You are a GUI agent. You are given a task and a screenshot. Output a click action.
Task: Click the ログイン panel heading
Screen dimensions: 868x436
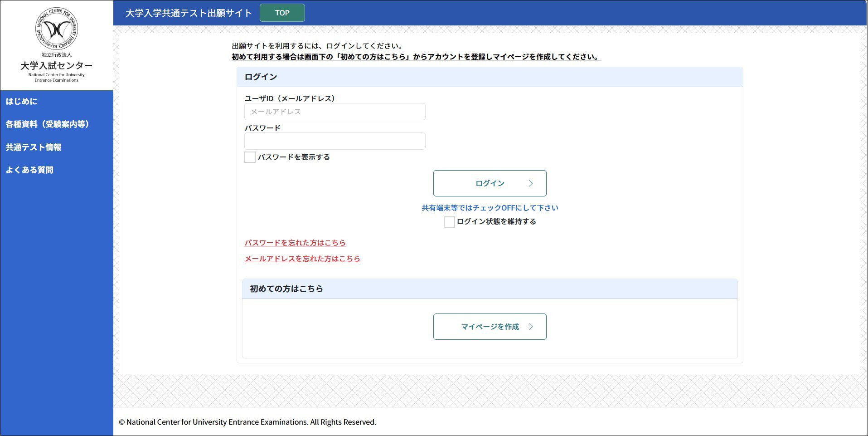261,77
